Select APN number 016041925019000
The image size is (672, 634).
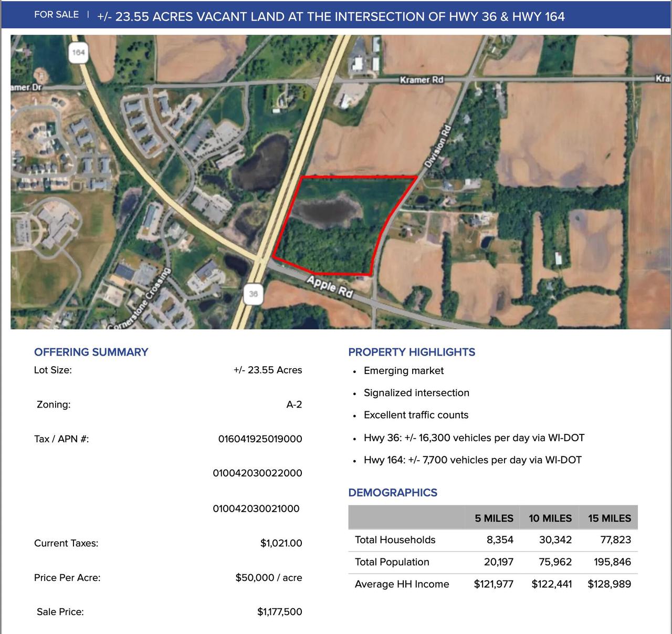point(260,439)
